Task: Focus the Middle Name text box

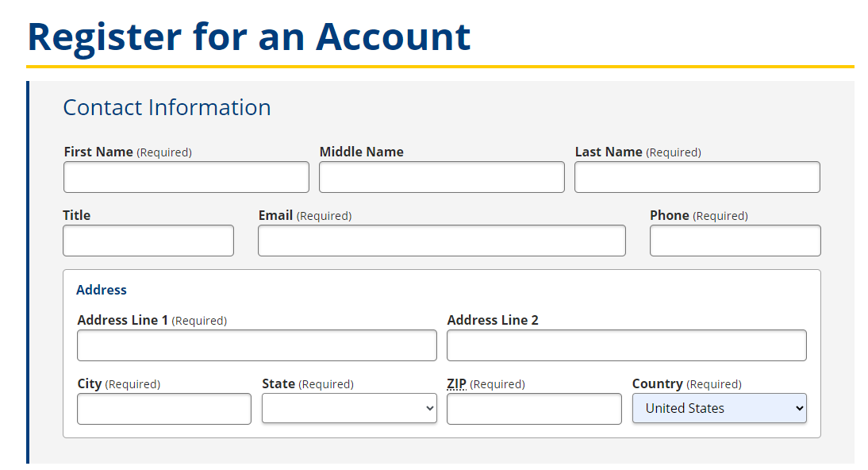Action: [441, 177]
